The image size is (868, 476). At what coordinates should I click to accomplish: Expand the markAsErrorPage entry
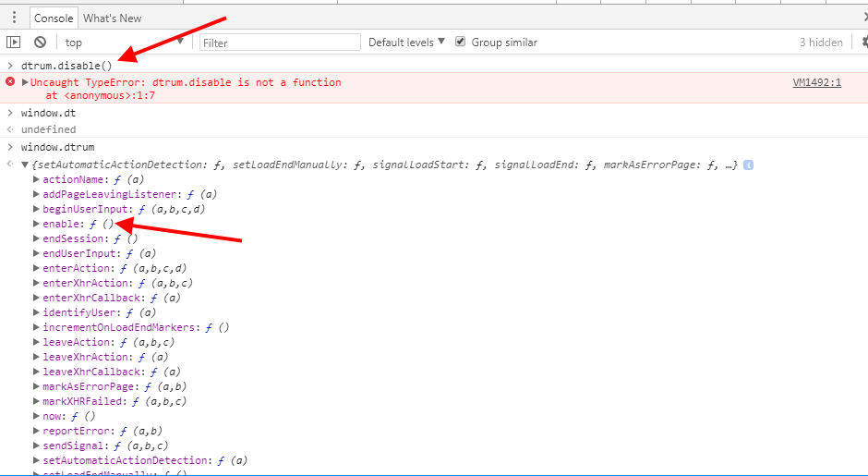[x=37, y=386]
